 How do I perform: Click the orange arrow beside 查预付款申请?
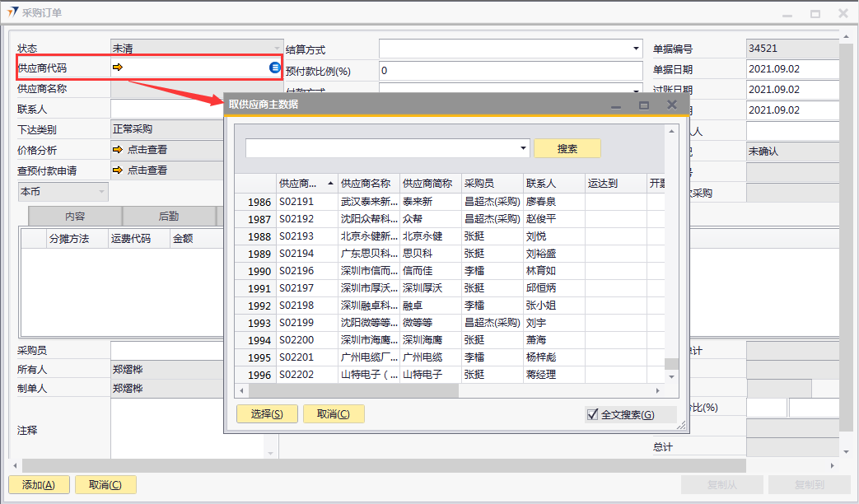[118, 170]
